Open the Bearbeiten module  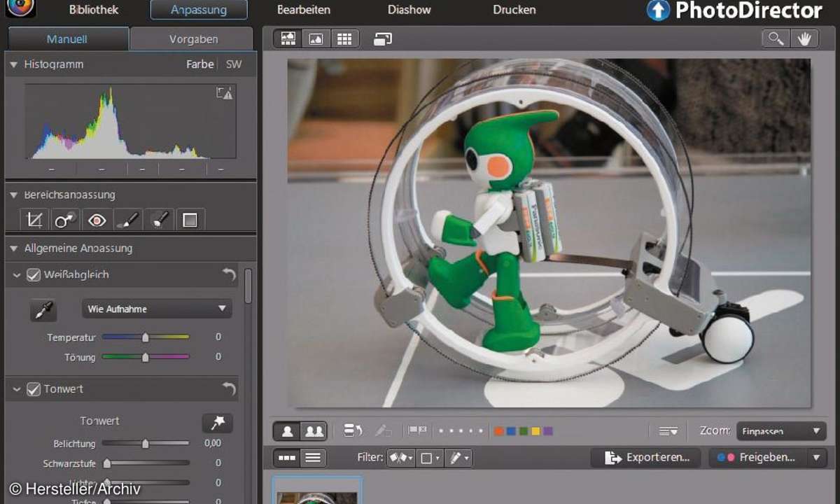point(304,10)
